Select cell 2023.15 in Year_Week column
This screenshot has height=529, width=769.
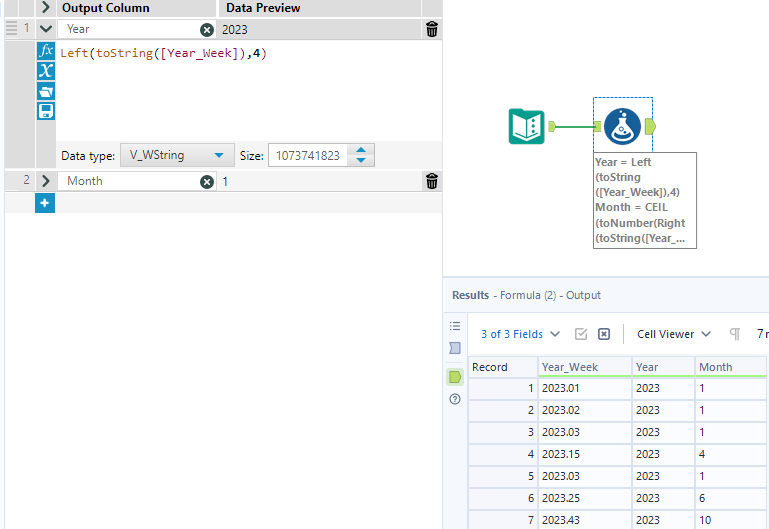585,454
